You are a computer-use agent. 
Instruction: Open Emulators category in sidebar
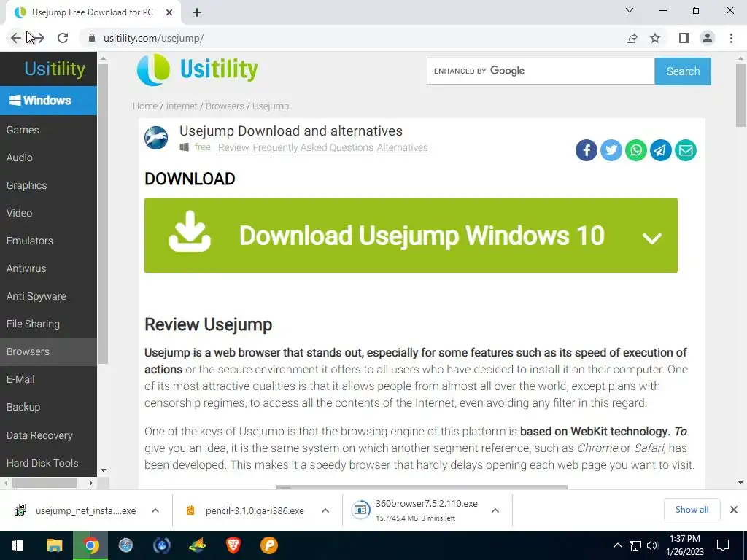(x=48, y=241)
